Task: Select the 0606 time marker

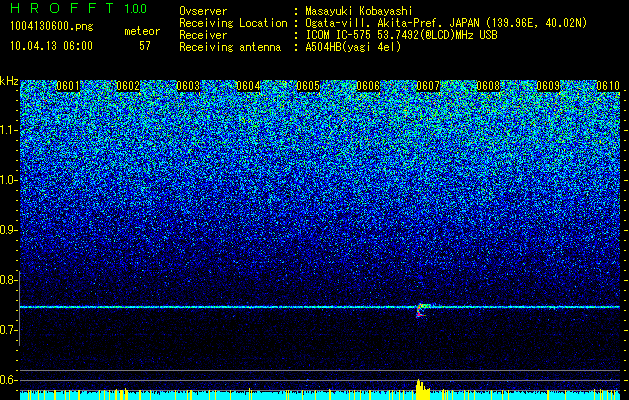Action: 368,86
